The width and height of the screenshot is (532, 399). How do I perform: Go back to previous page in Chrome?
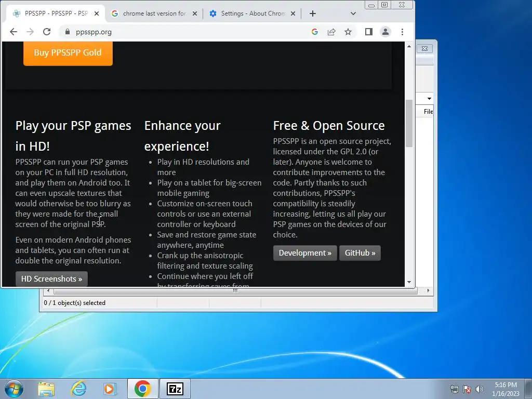(x=13, y=32)
